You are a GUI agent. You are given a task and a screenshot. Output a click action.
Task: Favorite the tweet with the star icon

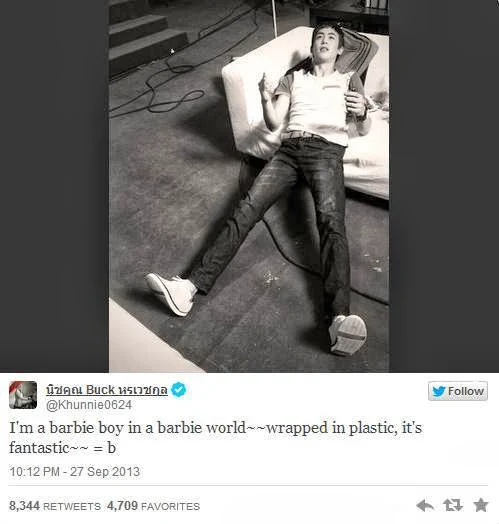(481, 505)
